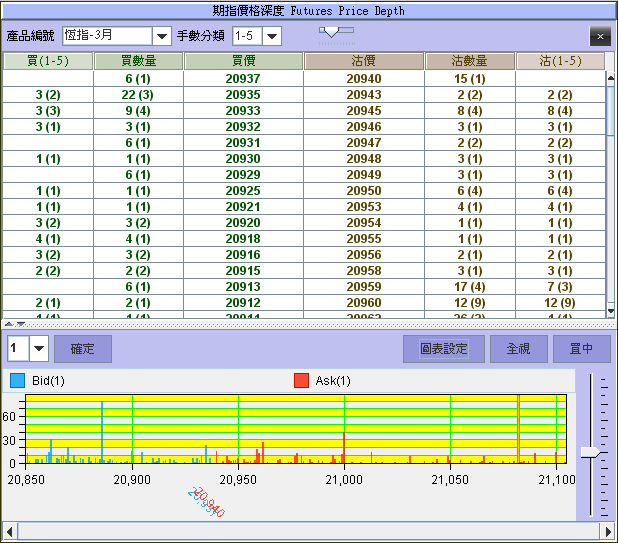Image resolution: width=618 pixels, height=543 pixels.
Task: Click the vertical zoom slider handle beside chart
Action: [593, 453]
